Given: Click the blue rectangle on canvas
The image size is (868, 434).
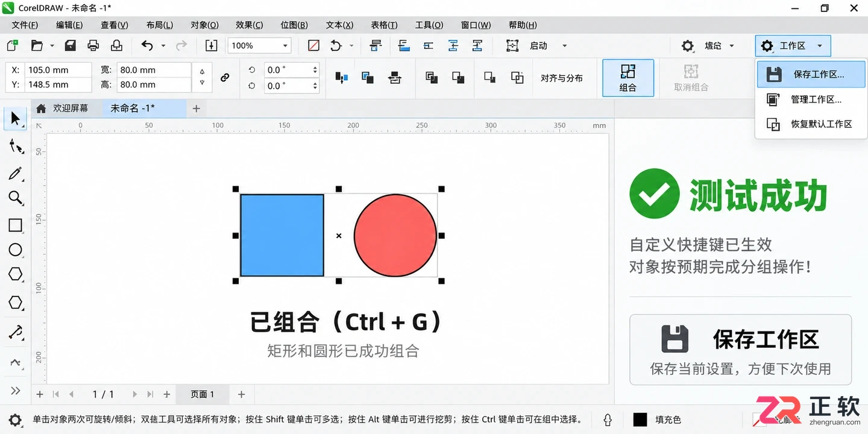Looking at the screenshot, I should 281,235.
